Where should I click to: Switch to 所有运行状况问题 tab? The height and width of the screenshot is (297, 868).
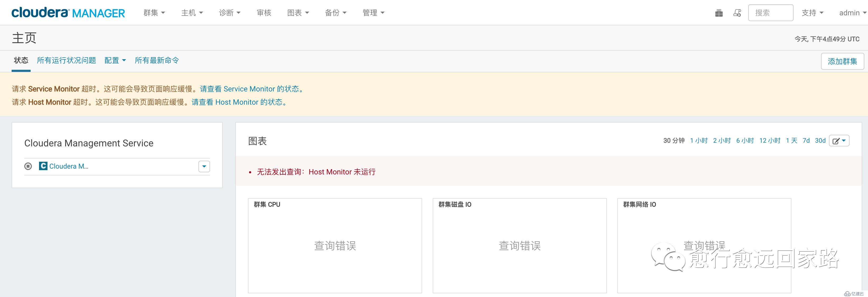(x=66, y=61)
